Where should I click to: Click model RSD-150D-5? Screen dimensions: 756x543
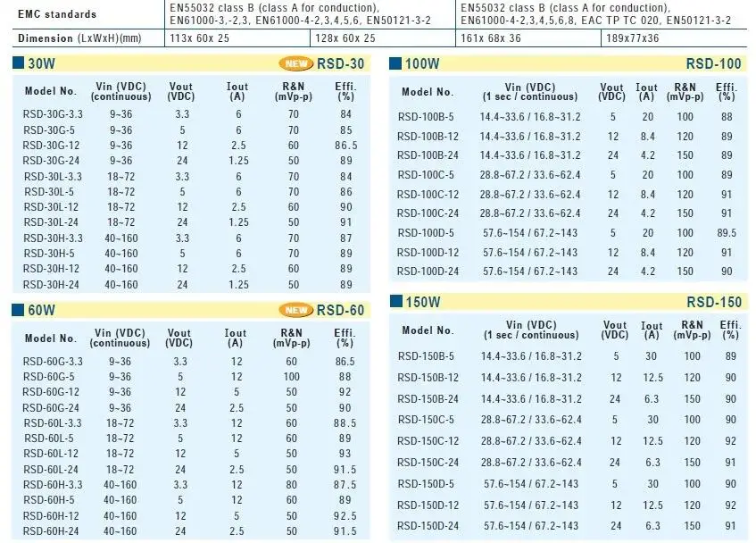click(426, 484)
